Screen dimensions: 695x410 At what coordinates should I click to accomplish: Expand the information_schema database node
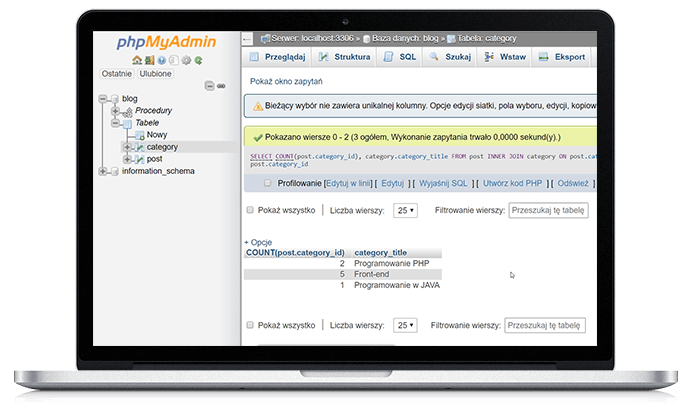pos(102,171)
